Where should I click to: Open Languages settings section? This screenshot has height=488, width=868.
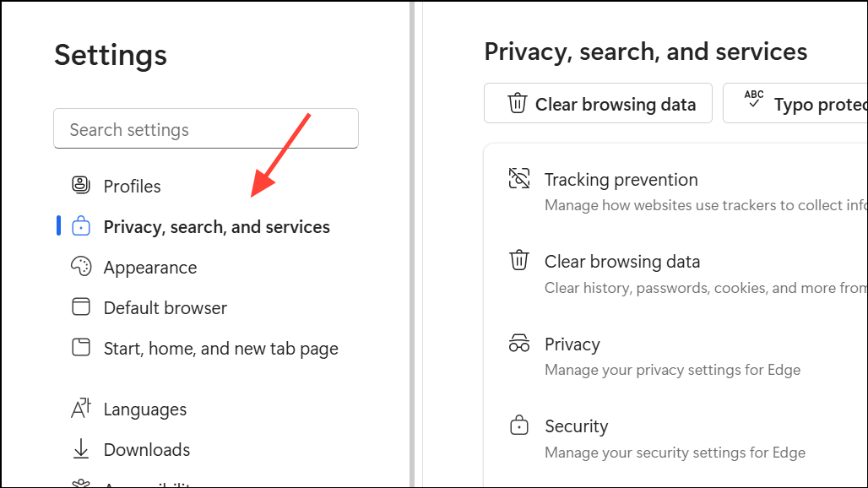(x=144, y=409)
